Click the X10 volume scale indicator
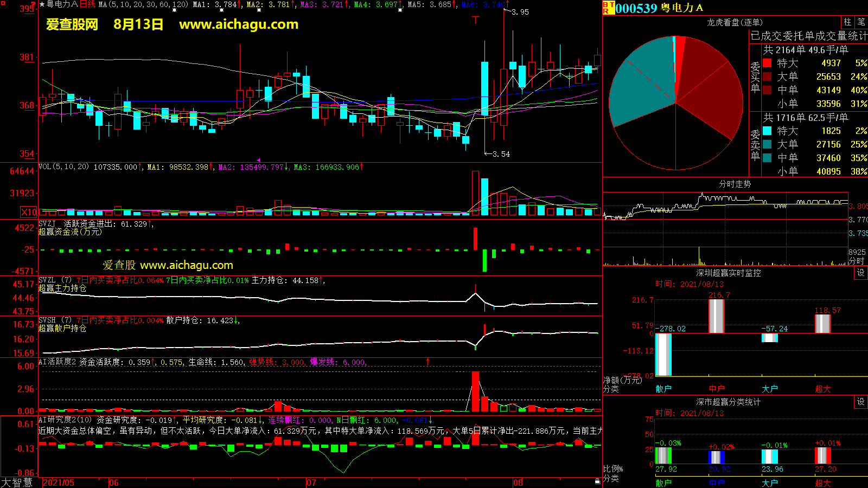 point(29,212)
